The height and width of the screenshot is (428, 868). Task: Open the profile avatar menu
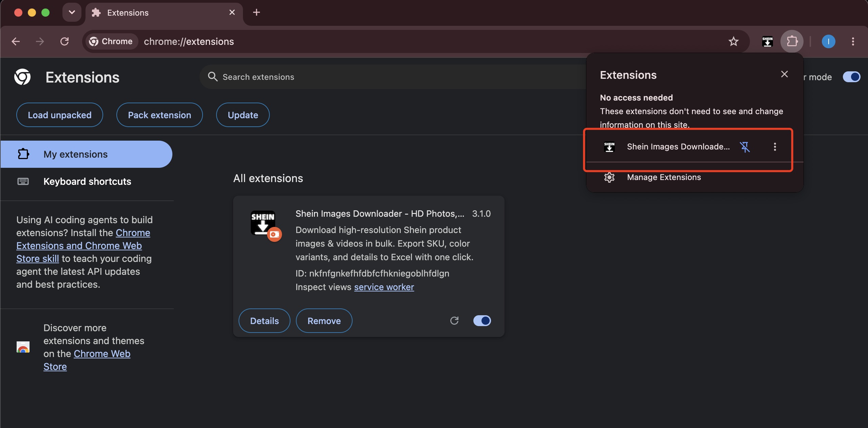click(828, 41)
